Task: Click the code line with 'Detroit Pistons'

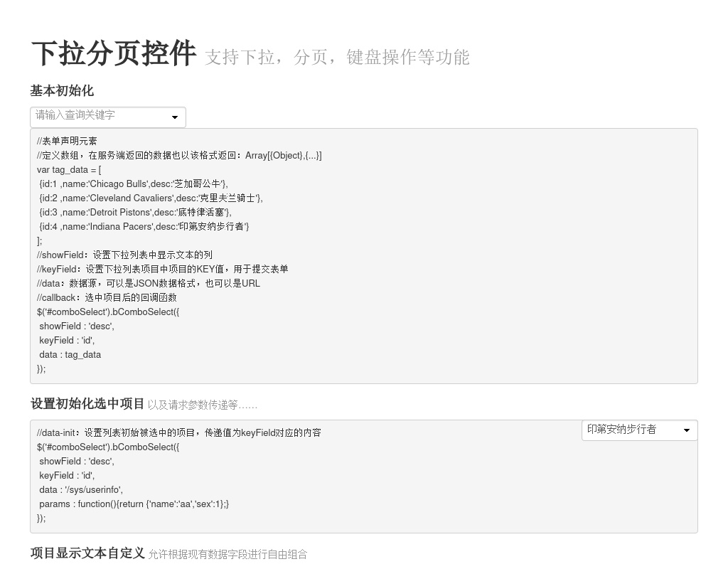Action: click(x=135, y=212)
